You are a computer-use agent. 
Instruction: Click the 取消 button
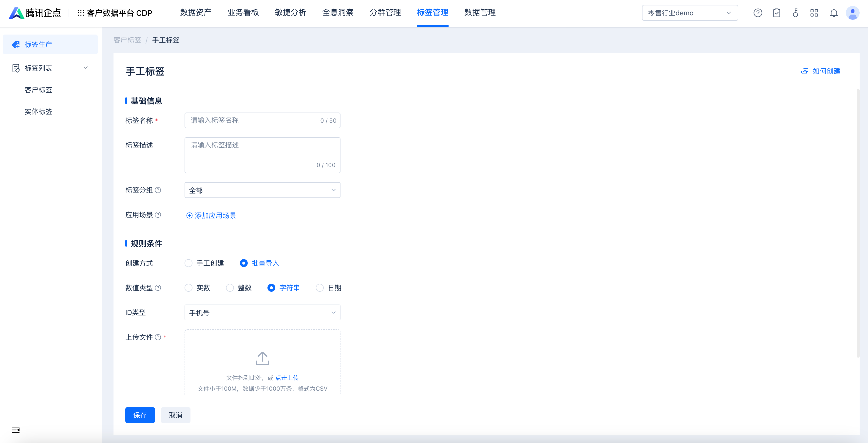(176, 415)
